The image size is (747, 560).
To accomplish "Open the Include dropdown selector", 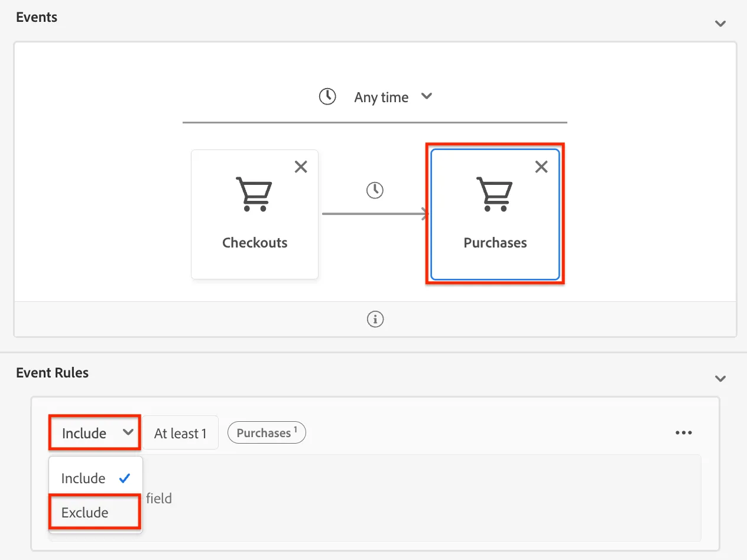I will point(95,433).
